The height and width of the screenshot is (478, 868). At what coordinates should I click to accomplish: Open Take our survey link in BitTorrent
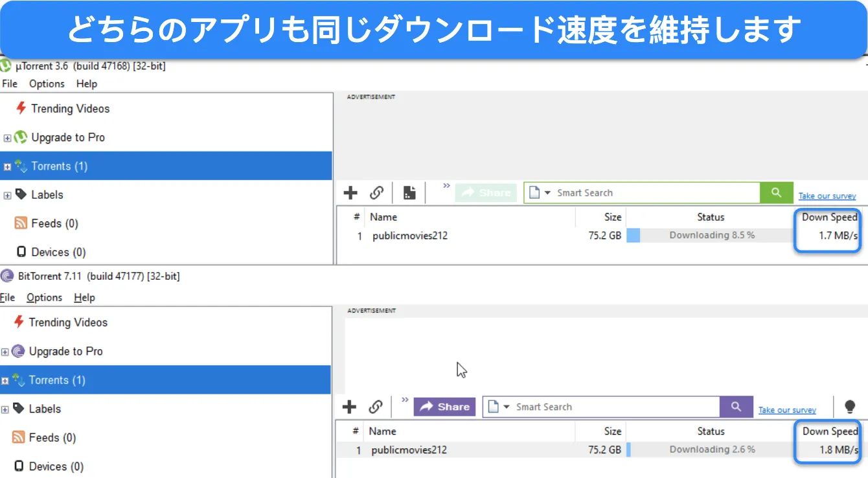787,410
